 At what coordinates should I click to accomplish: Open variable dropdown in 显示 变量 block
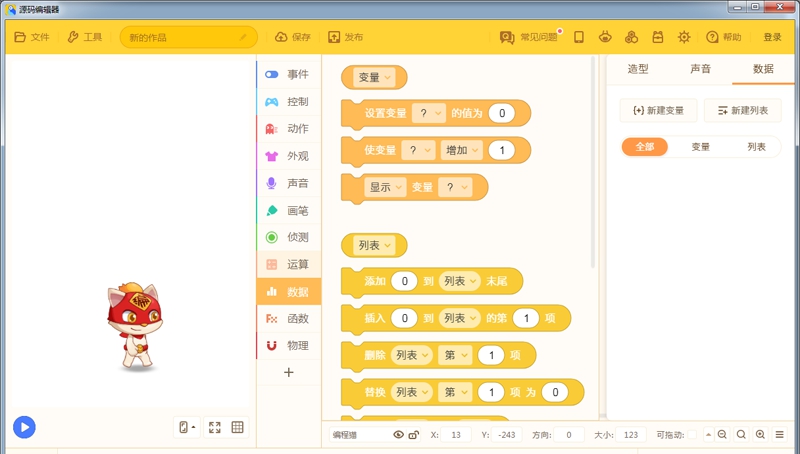coord(455,187)
